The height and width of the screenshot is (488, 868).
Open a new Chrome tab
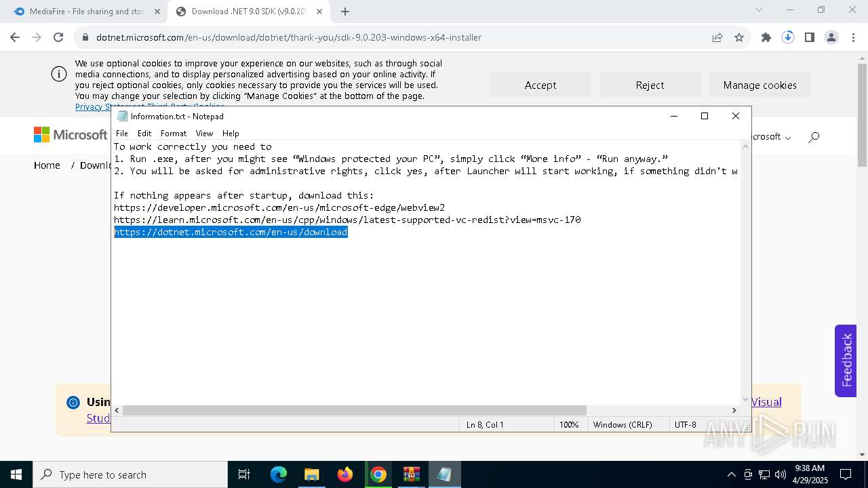345,12
